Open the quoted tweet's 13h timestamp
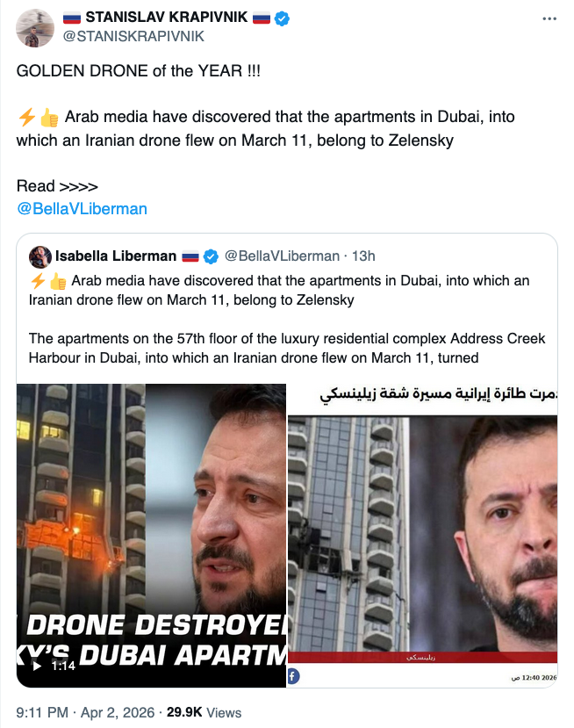Viewport: 574px width, 728px height. (x=363, y=256)
